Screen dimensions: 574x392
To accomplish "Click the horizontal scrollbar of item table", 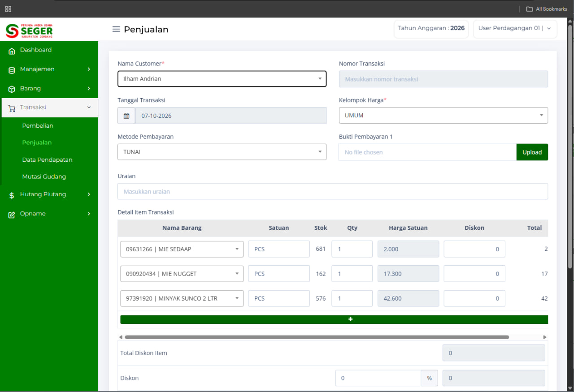I will [x=317, y=337].
